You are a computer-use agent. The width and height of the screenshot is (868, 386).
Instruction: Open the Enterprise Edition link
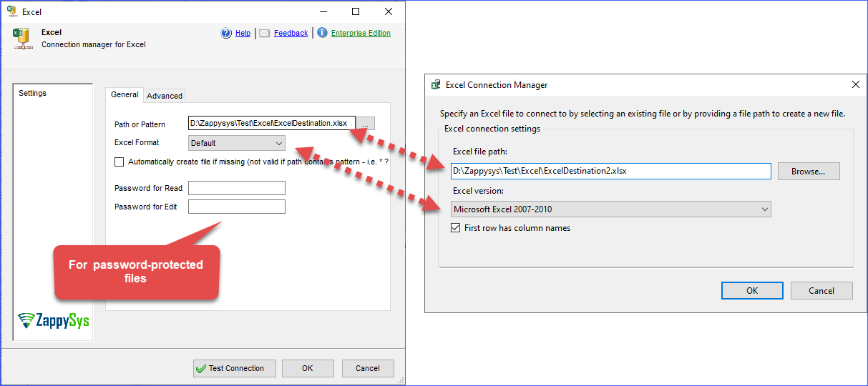361,33
